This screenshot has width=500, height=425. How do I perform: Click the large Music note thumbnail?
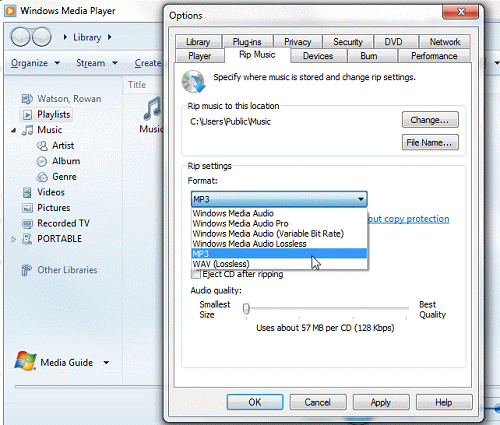coord(153,109)
